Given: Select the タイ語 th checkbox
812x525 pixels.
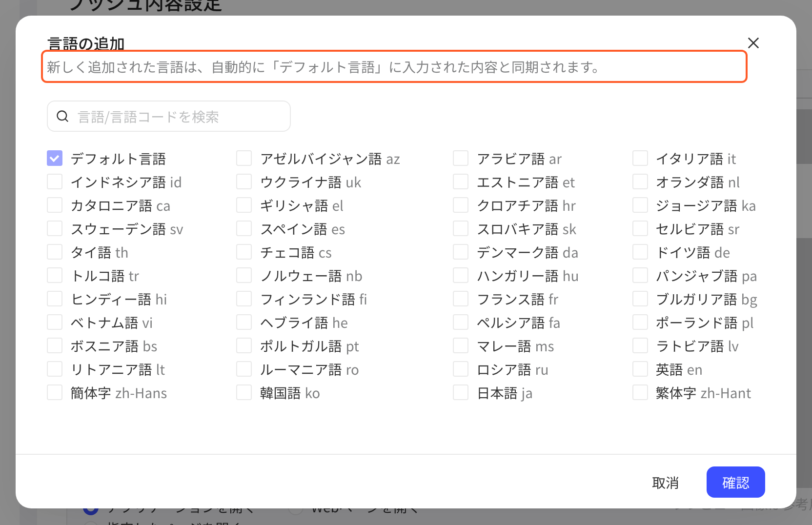Looking at the screenshot, I should click(55, 252).
